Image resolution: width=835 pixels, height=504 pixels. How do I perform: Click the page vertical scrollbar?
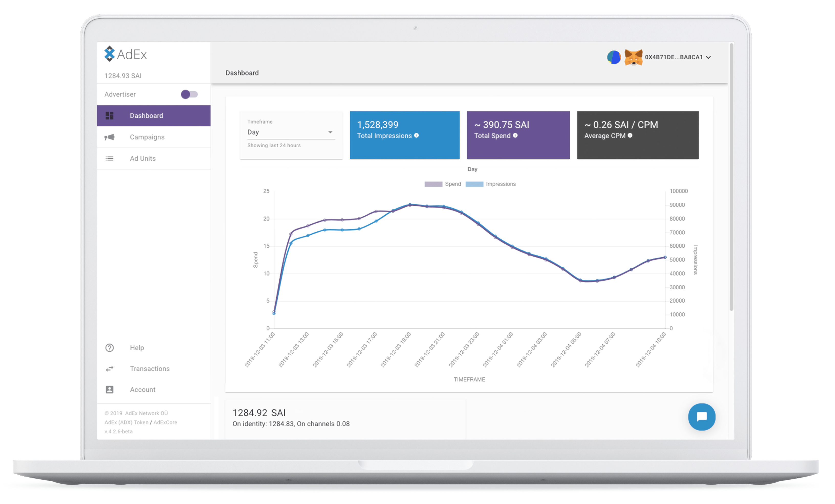point(732,177)
